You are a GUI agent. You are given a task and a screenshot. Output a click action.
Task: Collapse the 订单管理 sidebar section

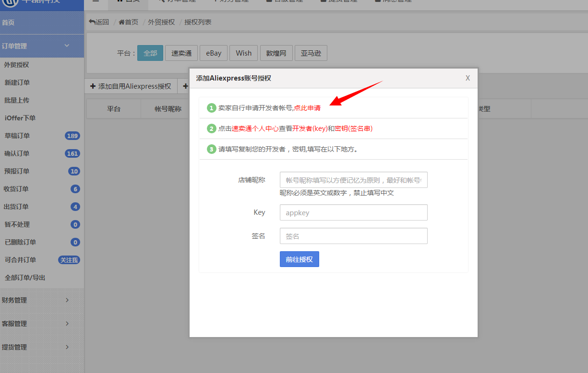67,46
